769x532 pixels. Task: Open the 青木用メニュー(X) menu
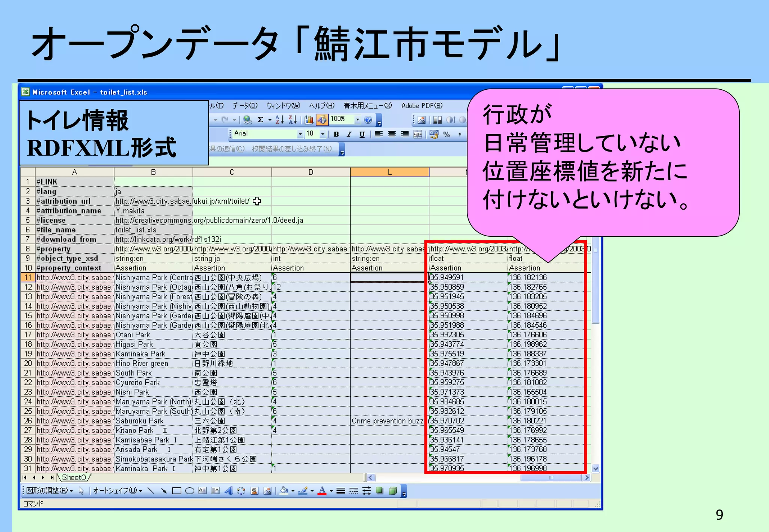368,106
